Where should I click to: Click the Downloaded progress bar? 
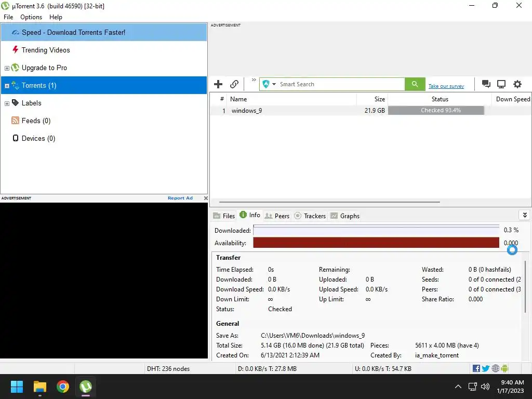coord(376,230)
